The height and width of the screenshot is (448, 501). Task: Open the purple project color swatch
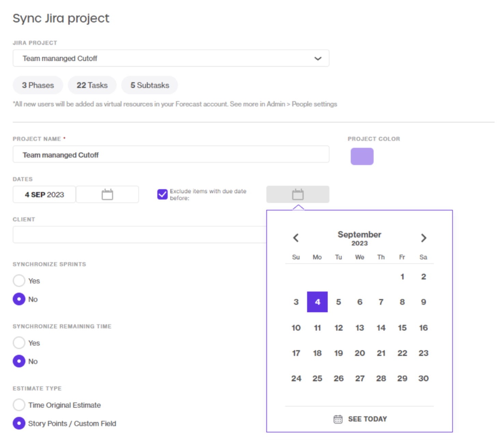[x=362, y=156]
